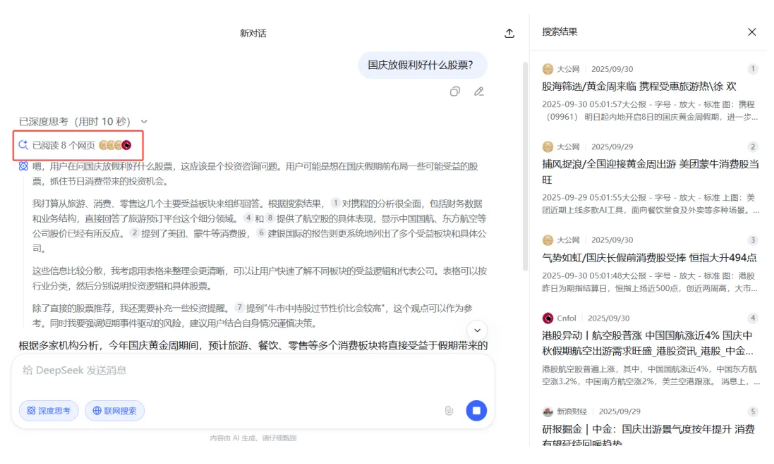Copy the user message with copy icon
The image size is (774, 464).
coord(455,91)
